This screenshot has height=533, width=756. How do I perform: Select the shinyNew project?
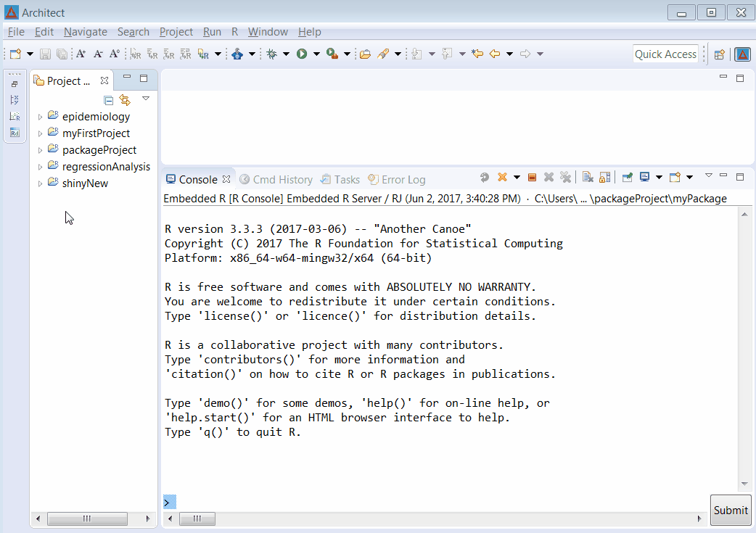(x=85, y=183)
